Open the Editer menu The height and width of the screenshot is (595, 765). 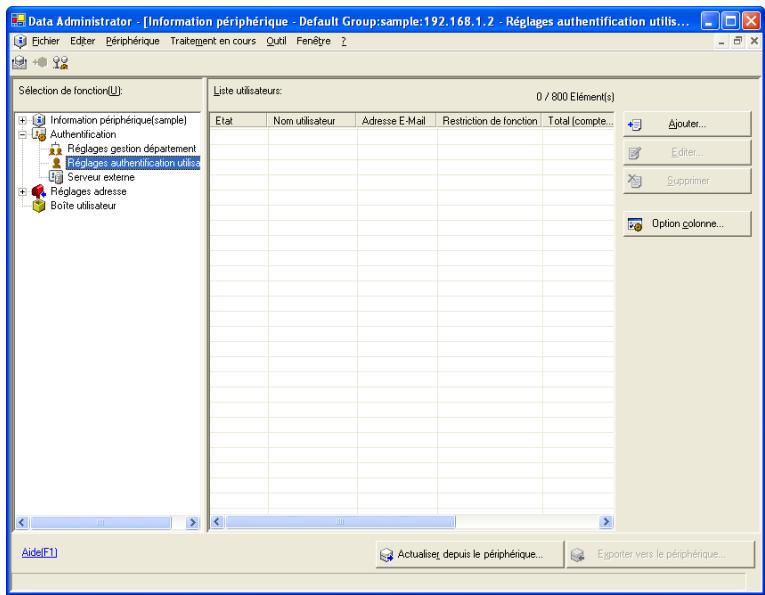82,41
